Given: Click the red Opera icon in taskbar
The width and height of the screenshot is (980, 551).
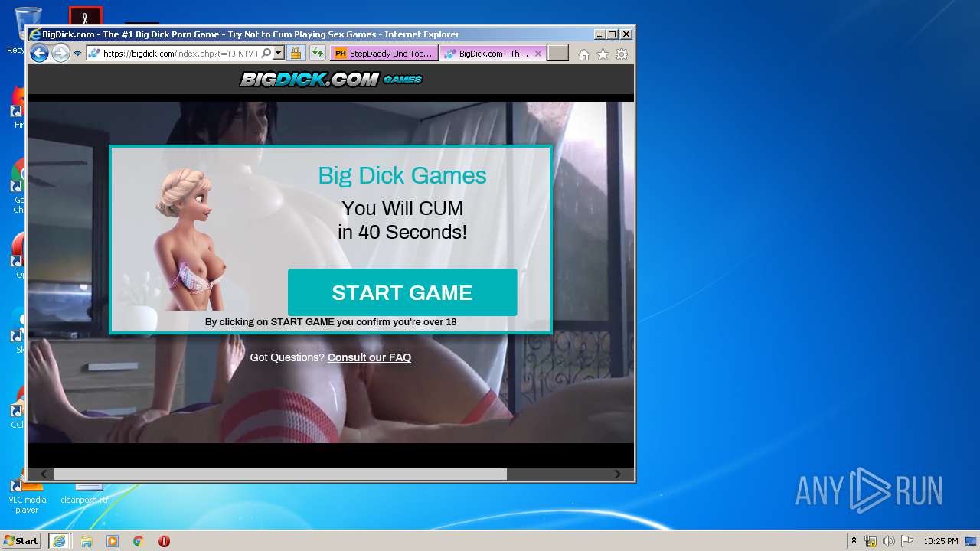Looking at the screenshot, I should click(164, 541).
